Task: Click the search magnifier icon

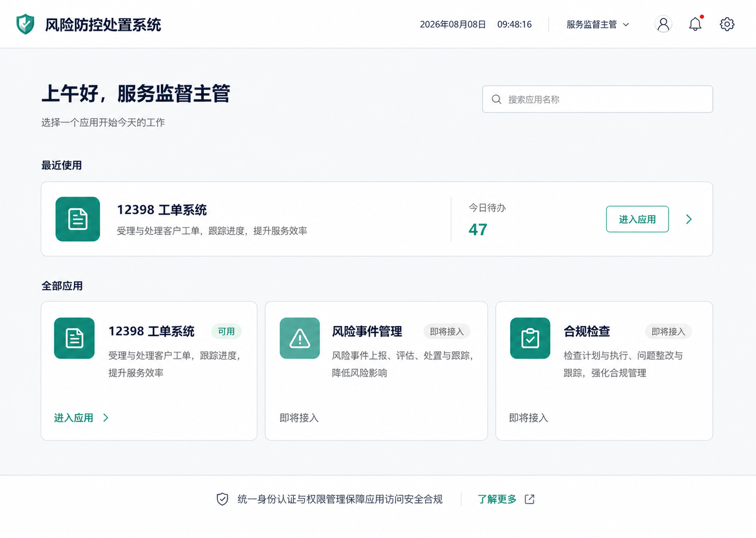Action: pyautogui.click(x=496, y=99)
